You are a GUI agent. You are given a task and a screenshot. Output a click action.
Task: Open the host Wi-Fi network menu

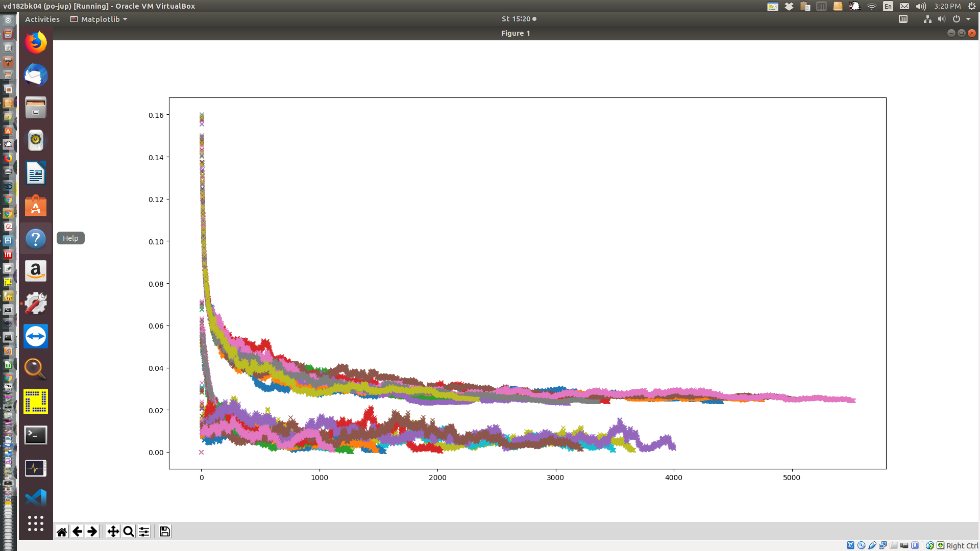(872, 6)
